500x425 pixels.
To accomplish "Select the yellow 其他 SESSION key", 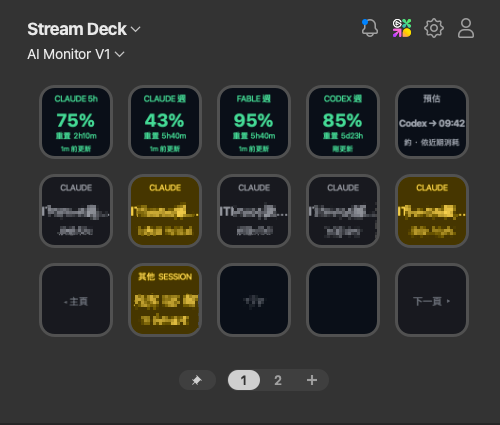I will click(165, 300).
